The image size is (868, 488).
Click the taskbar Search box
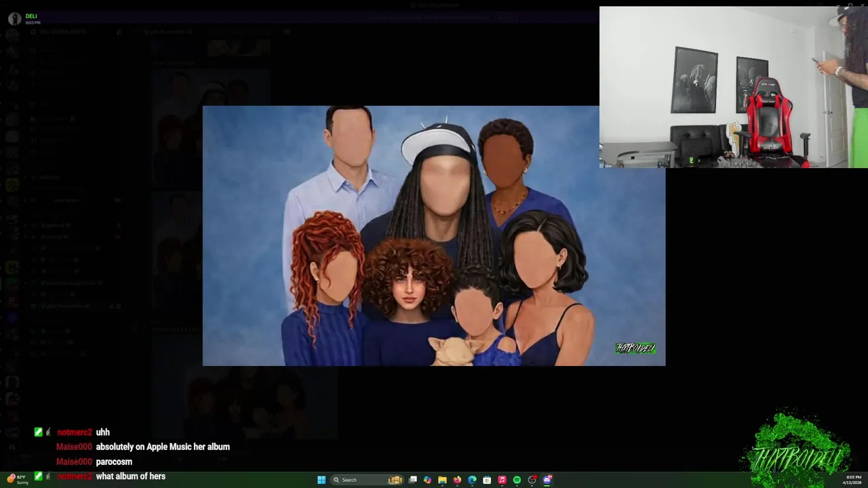368,480
